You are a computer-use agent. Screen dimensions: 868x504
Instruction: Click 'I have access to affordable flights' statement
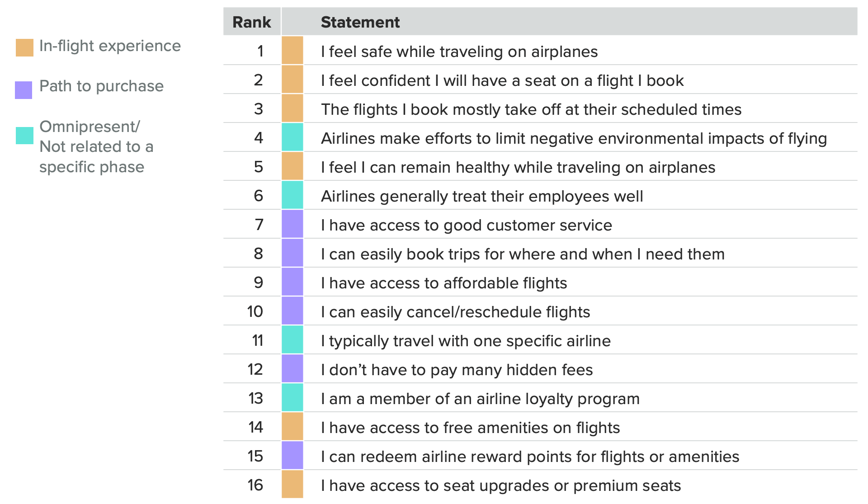[444, 283]
